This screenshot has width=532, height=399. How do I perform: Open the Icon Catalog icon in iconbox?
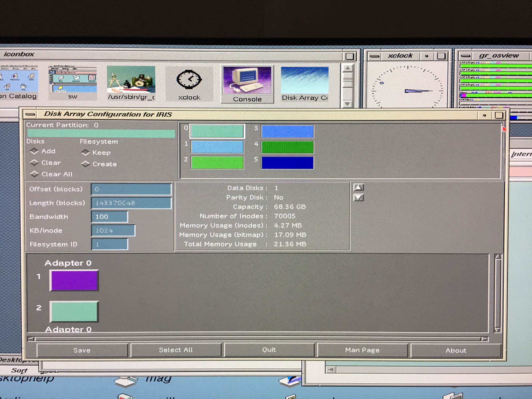pyautogui.click(x=18, y=82)
